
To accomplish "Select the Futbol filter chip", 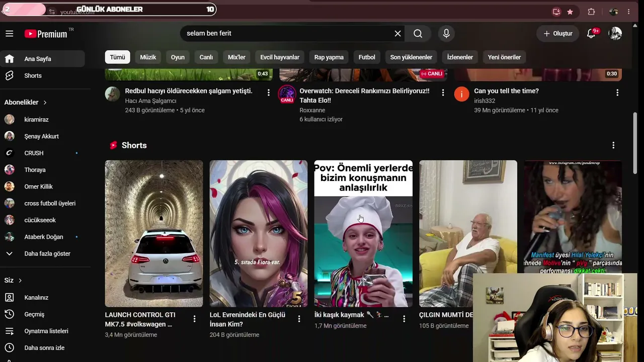I will click(367, 57).
